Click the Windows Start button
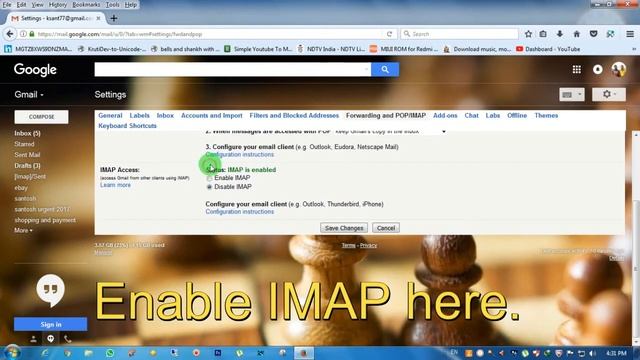The width and height of the screenshot is (640, 360). pos(11,353)
